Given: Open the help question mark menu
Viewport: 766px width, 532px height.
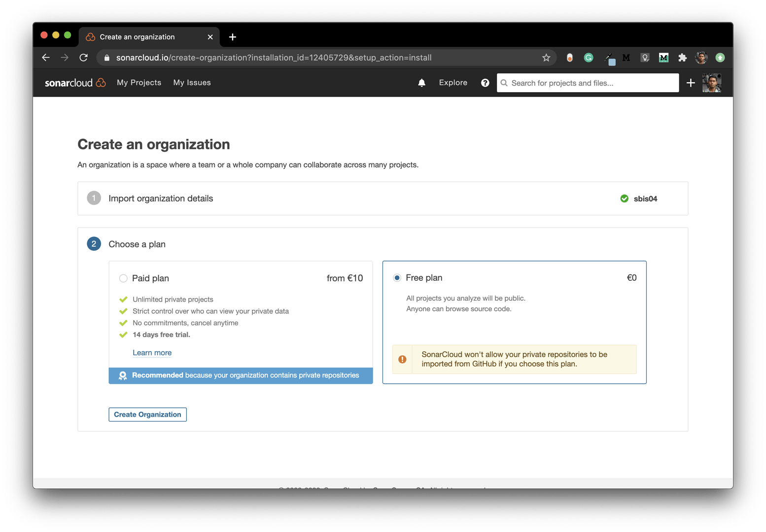Looking at the screenshot, I should (x=485, y=82).
